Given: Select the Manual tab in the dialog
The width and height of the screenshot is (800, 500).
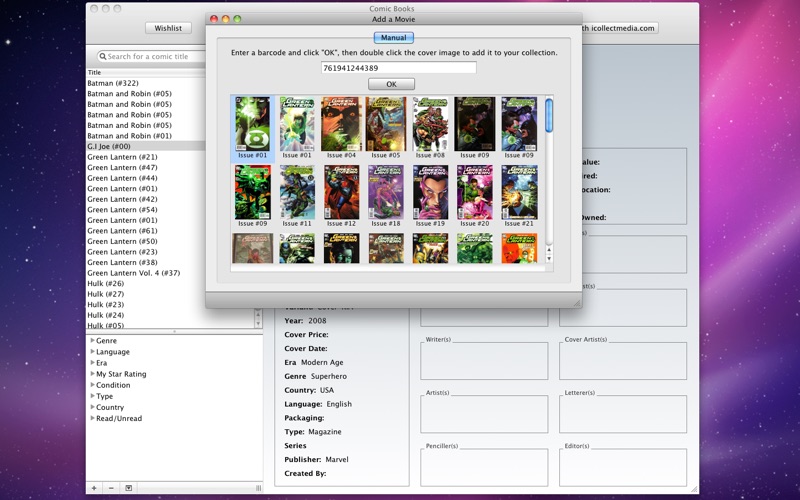Looking at the screenshot, I should (x=393, y=38).
